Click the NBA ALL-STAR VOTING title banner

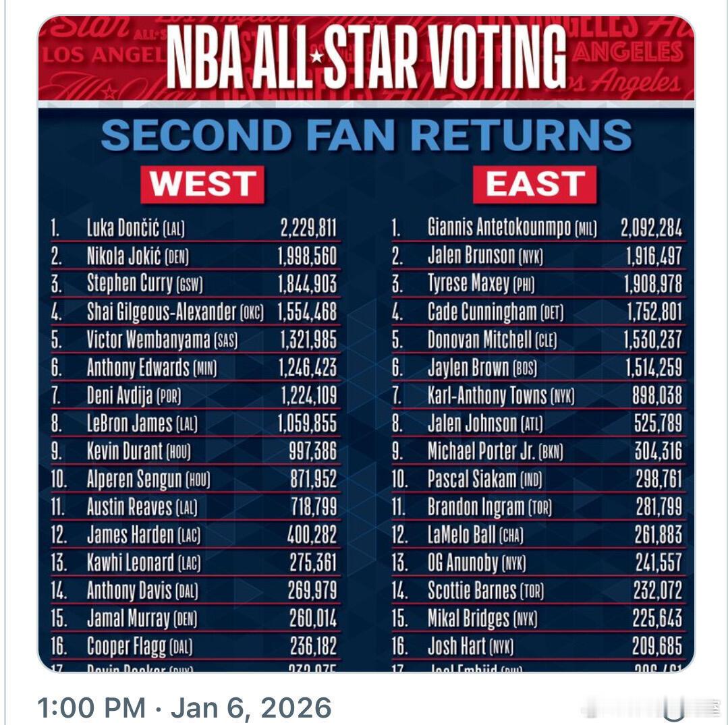click(x=366, y=57)
